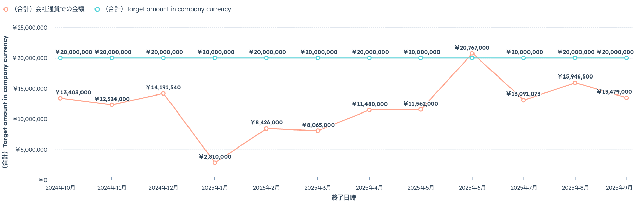Click the teal target point for 2024年10月
644x208 pixels.
coord(60,58)
